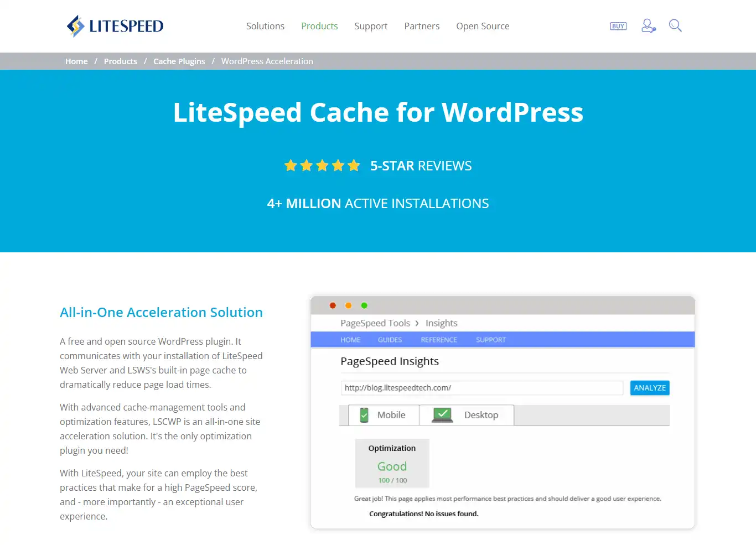Open the Solutions menu
The height and width of the screenshot is (545, 756).
coord(265,26)
